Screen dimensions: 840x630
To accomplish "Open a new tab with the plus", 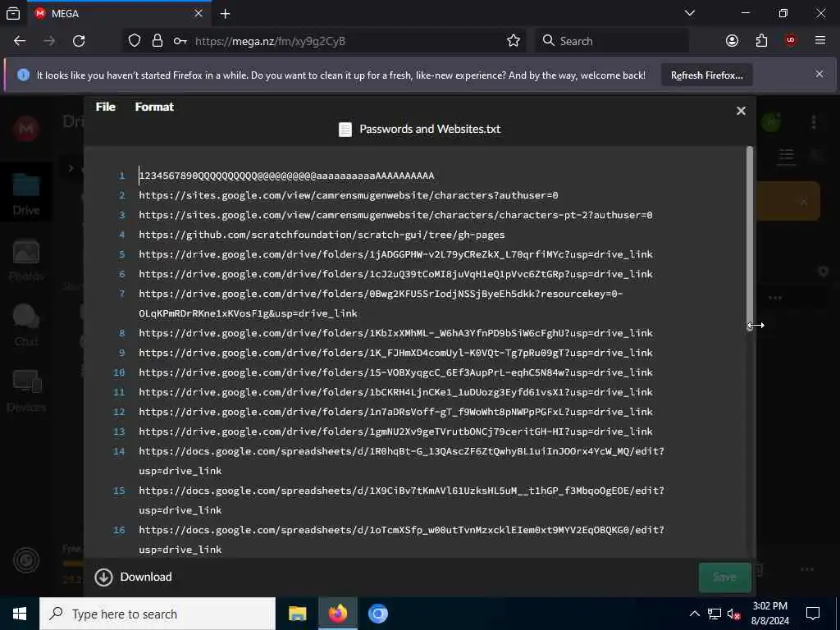I will pos(225,13).
